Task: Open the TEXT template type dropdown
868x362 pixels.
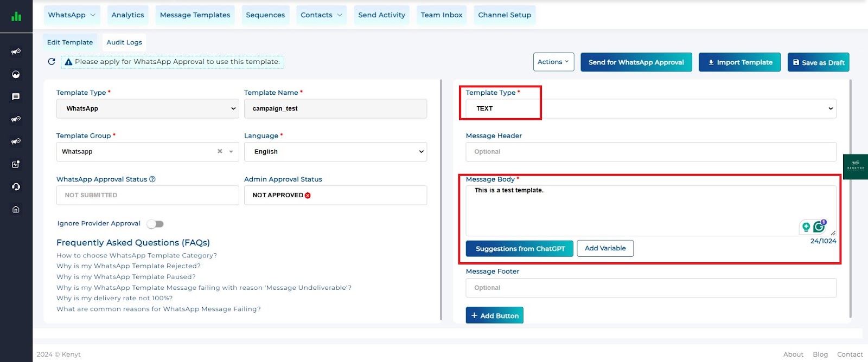Action: 651,108
